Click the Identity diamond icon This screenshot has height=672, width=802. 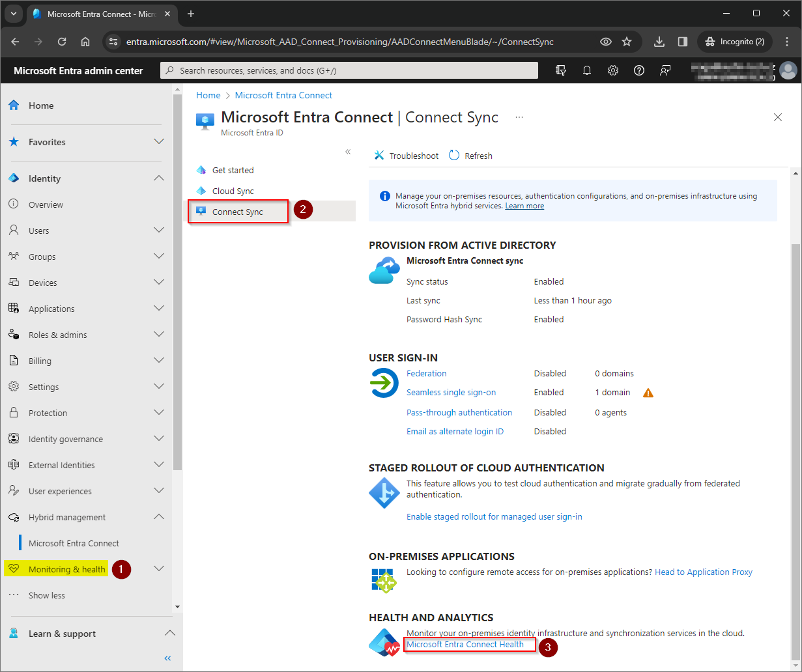14,178
